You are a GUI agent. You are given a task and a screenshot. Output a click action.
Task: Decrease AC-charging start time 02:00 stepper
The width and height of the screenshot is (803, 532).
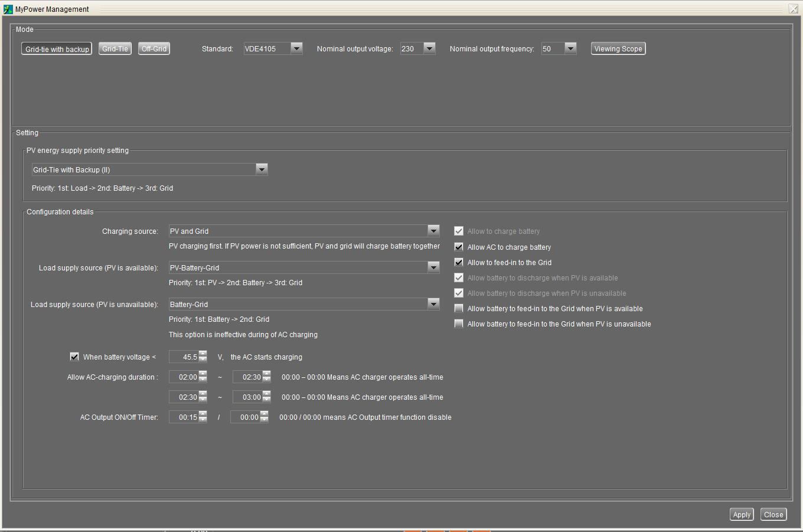pyautogui.click(x=203, y=380)
